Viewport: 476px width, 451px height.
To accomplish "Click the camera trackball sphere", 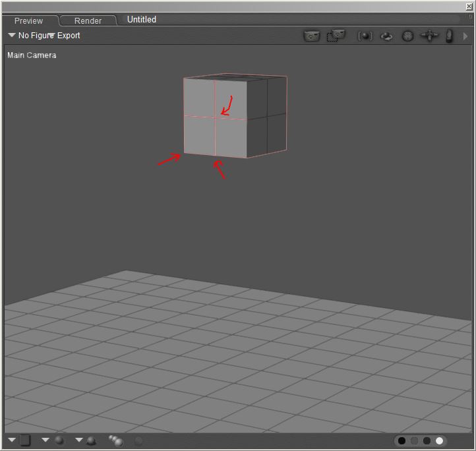I will (x=407, y=36).
